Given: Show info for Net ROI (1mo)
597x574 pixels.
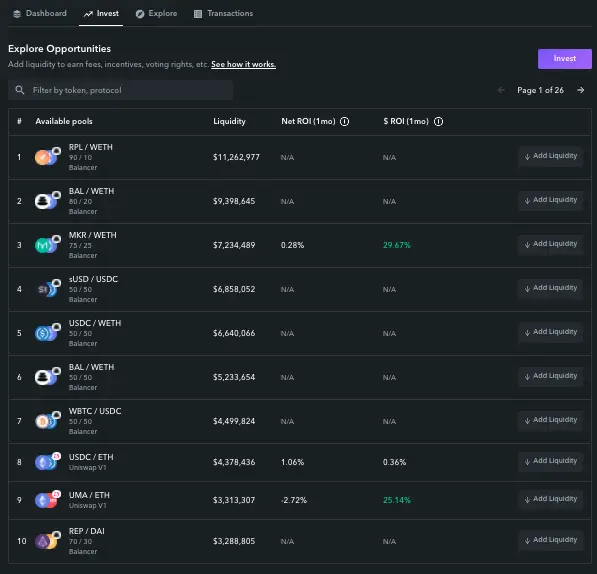Looking at the screenshot, I should [345, 121].
